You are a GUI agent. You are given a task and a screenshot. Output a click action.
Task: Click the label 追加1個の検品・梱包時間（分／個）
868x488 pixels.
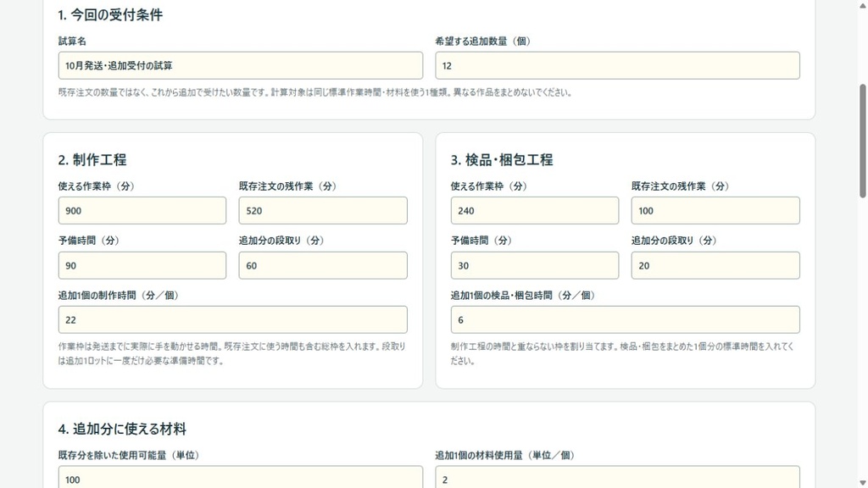523,296
